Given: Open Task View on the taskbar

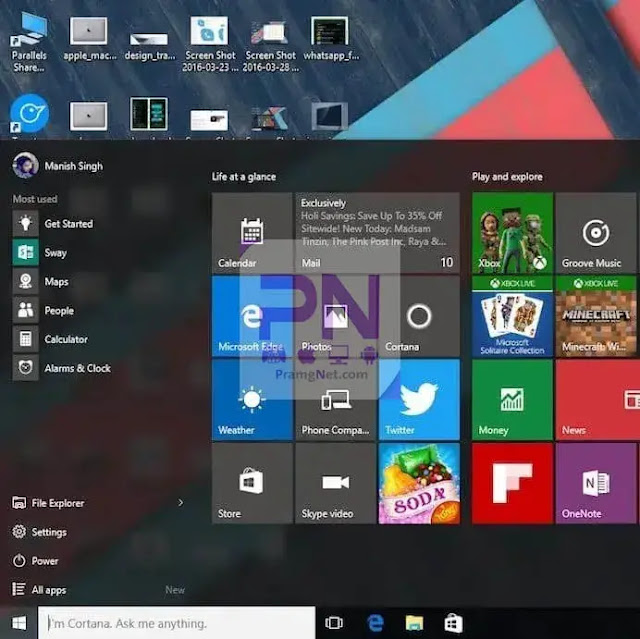Looking at the screenshot, I should pos(334,623).
